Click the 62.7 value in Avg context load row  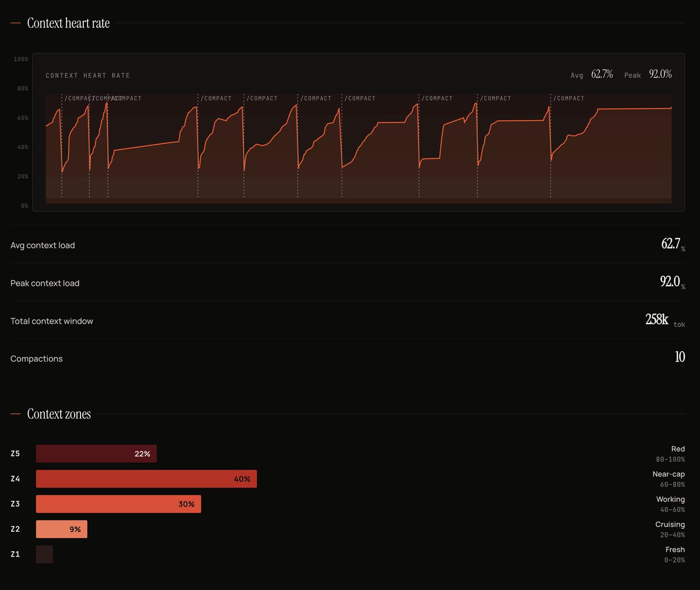[x=671, y=244]
